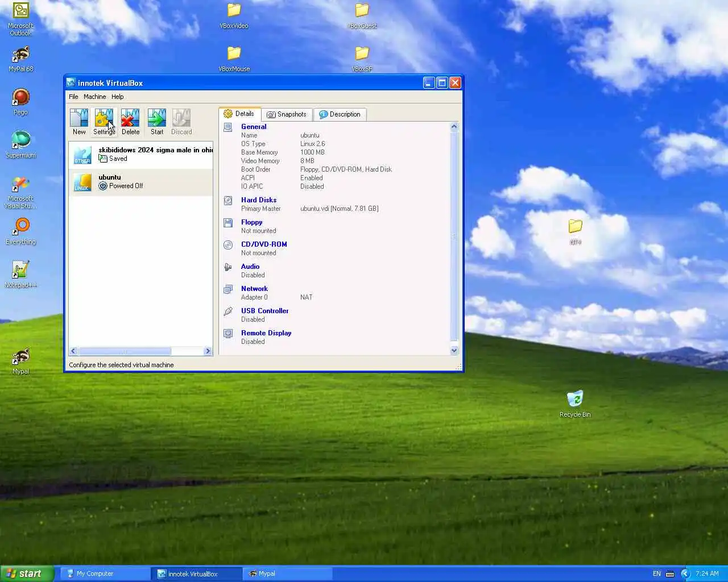Select the ubuntu virtual machine entry
This screenshot has width=728, height=582.
point(141,182)
